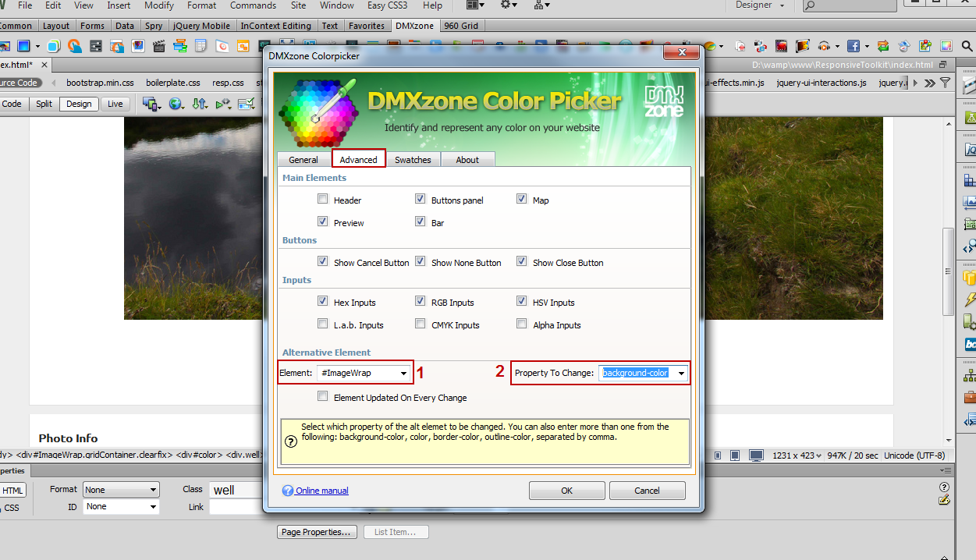Enable the Header checkbox
This screenshot has width=976, height=560.
(323, 199)
